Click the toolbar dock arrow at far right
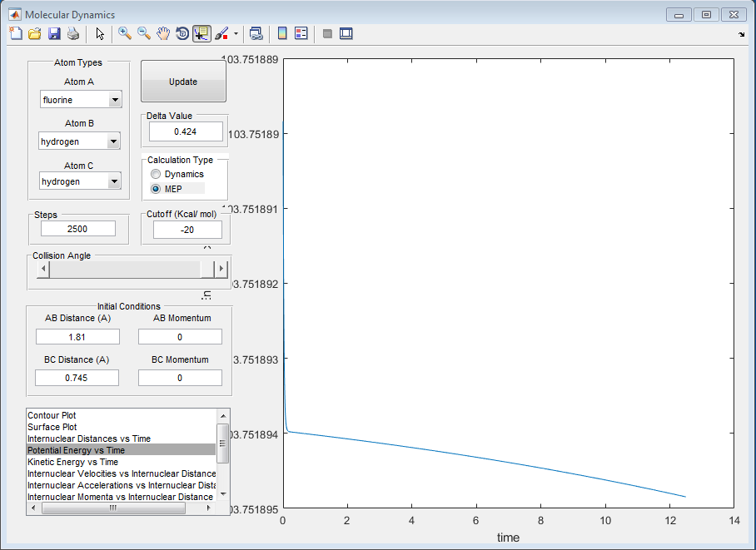This screenshot has height=550, width=756. pyautogui.click(x=742, y=34)
